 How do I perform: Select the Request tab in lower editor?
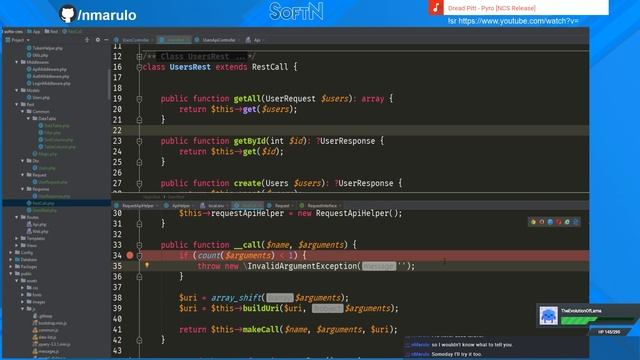(x=280, y=206)
